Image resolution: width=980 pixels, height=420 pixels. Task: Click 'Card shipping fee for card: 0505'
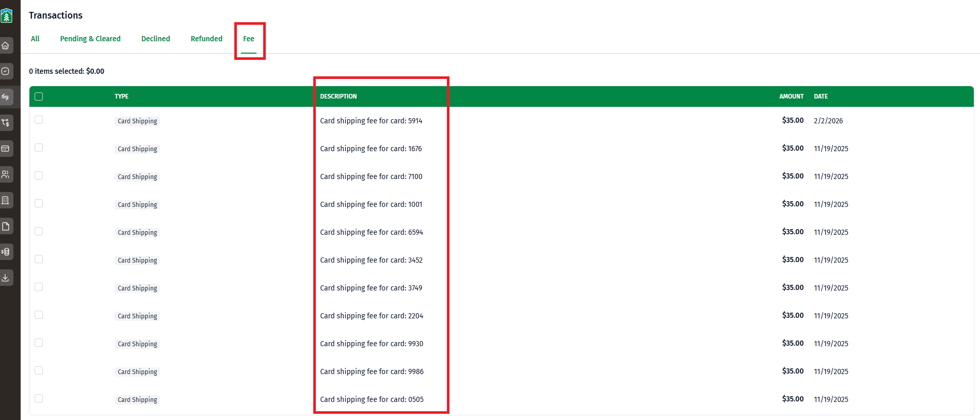point(372,399)
